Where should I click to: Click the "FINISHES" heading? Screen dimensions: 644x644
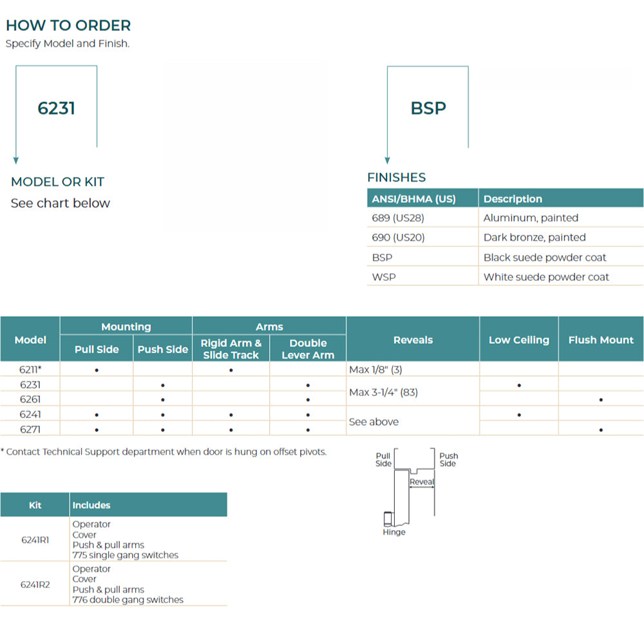tap(396, 178)
